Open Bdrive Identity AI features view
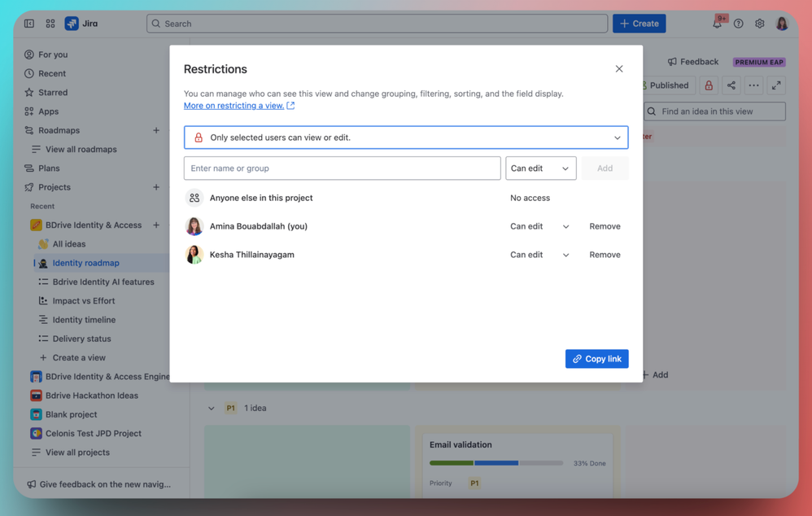 [x=103, y=282]
